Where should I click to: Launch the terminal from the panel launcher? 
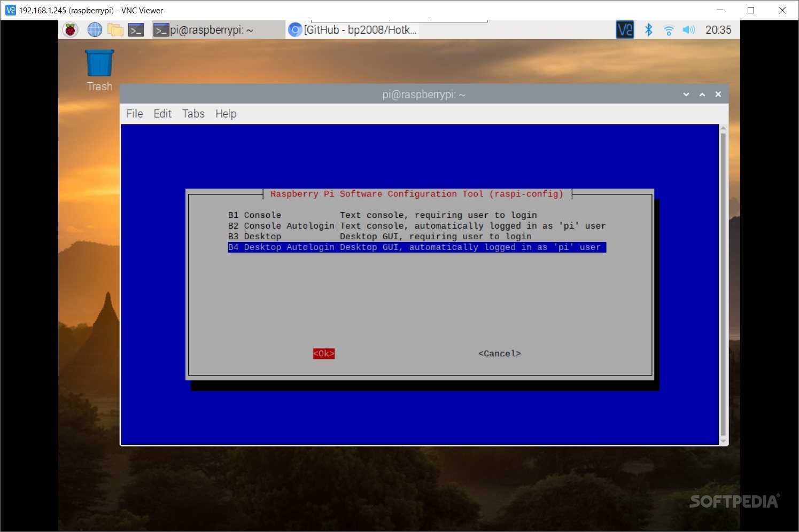pyautogui.click(x=136, y=30)
